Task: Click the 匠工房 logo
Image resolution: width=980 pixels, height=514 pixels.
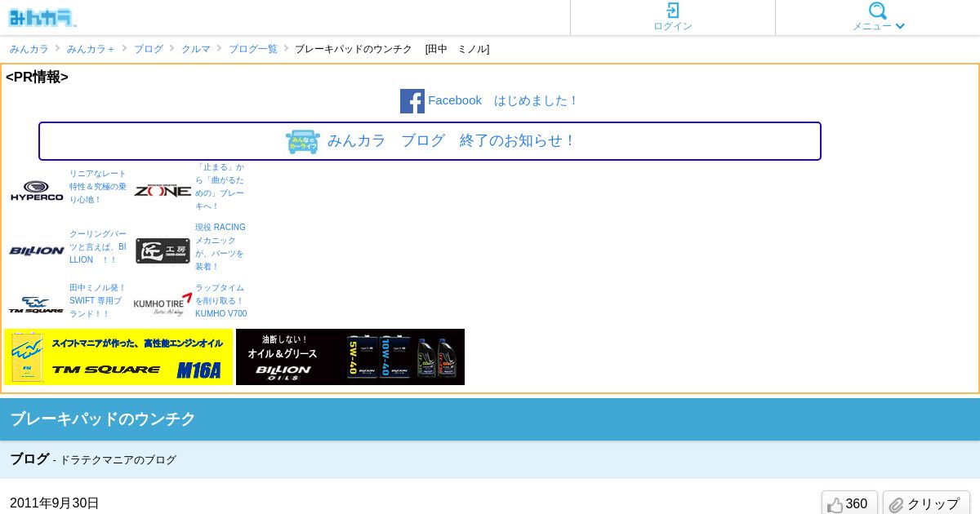Action: coord(163,250)
